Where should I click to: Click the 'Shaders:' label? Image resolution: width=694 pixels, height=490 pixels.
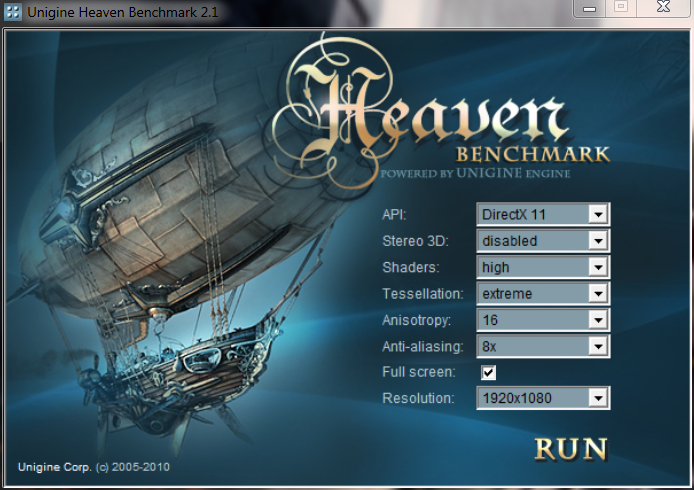(411, 267)
